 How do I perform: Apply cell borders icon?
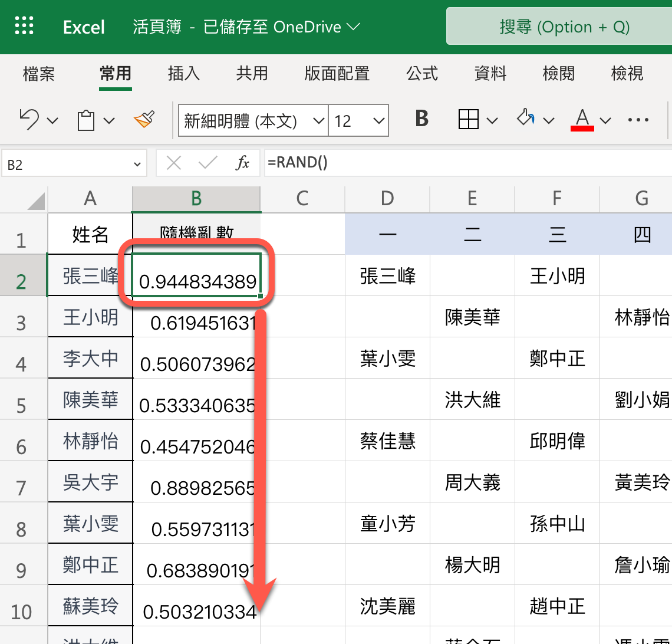[x=468, y=120]
